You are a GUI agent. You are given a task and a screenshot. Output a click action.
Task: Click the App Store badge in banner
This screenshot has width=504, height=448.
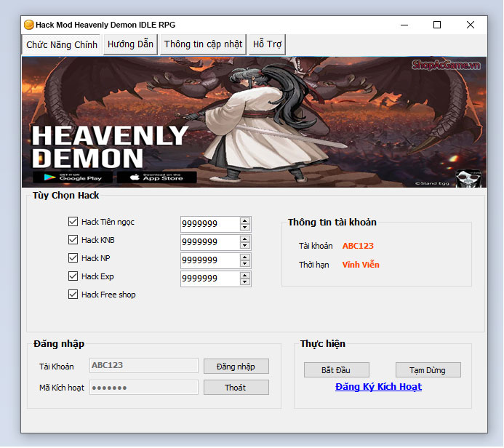click(157, 177)
